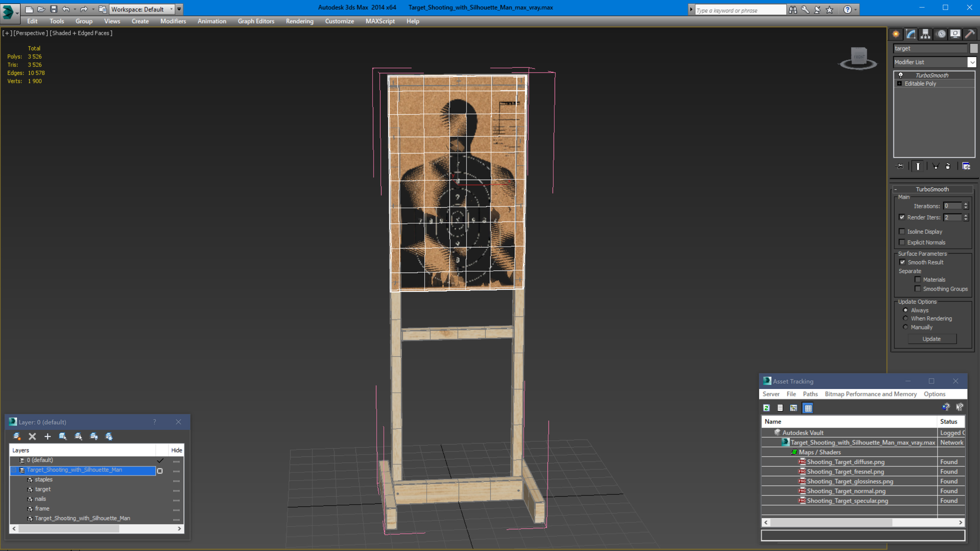Open the Modify command panel tab

tap(911, 34)
